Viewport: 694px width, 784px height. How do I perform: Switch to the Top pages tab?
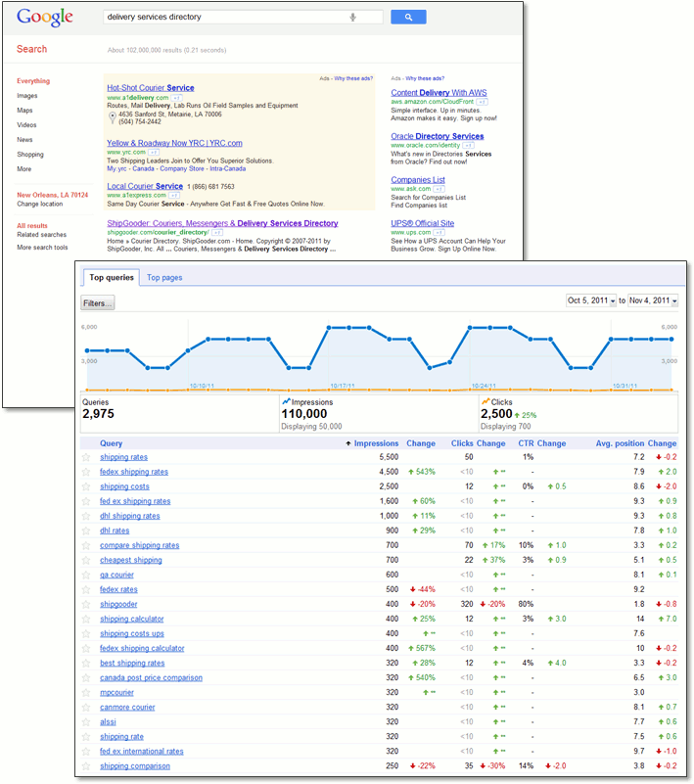(x=164, y=278)
